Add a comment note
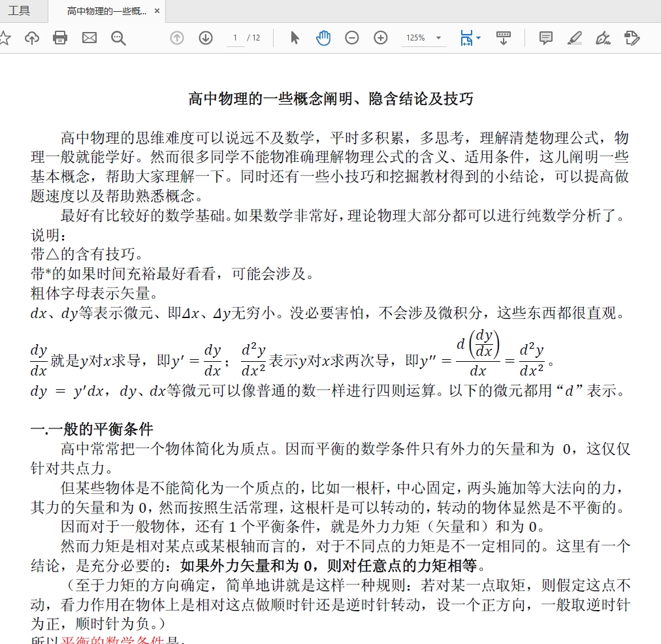661x644 pixels. (546, 38)
